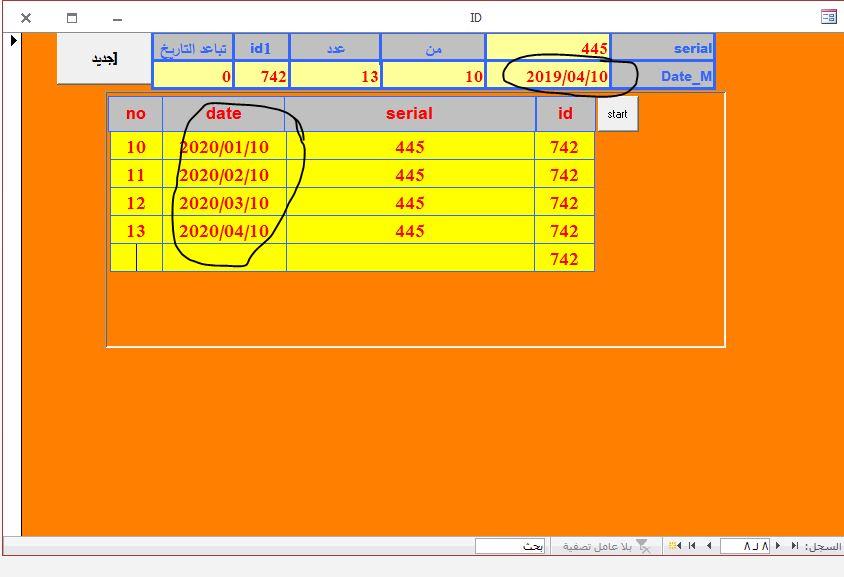Click the form icon in the title bar
Image resolution: width=844 pixels, height=577 pixels.
pos(828,17)
